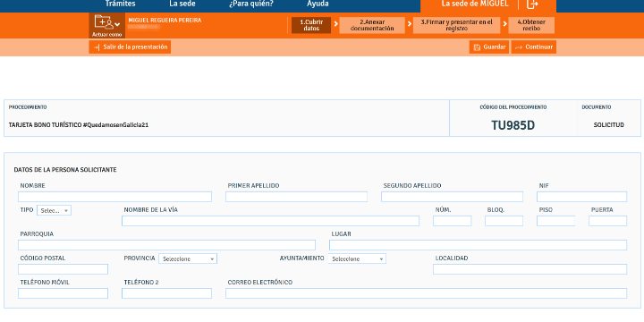Click the name MIGUEL REGUEIRA PEREIRA
644x322 pixels.
tap(165, 20)
